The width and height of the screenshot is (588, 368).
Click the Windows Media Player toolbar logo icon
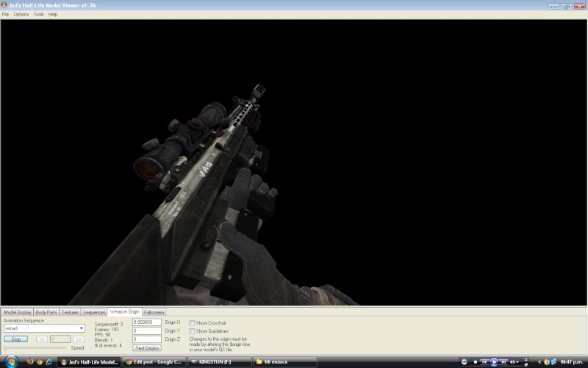coord(464,362)
